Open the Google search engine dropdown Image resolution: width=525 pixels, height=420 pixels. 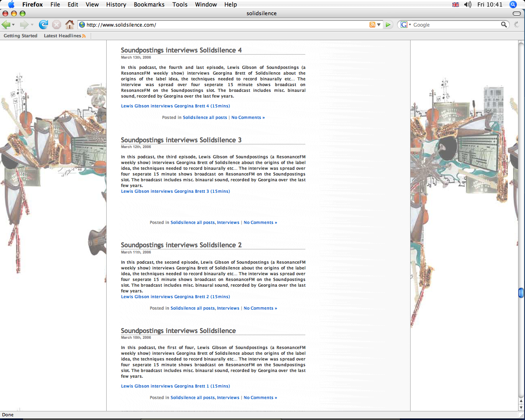[405, 25]
